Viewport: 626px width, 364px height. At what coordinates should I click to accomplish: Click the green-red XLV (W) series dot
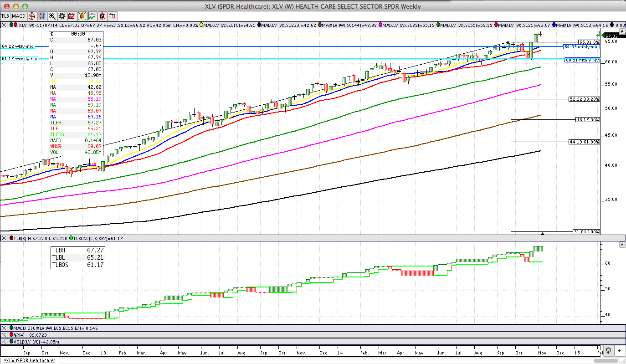point(13,25)
